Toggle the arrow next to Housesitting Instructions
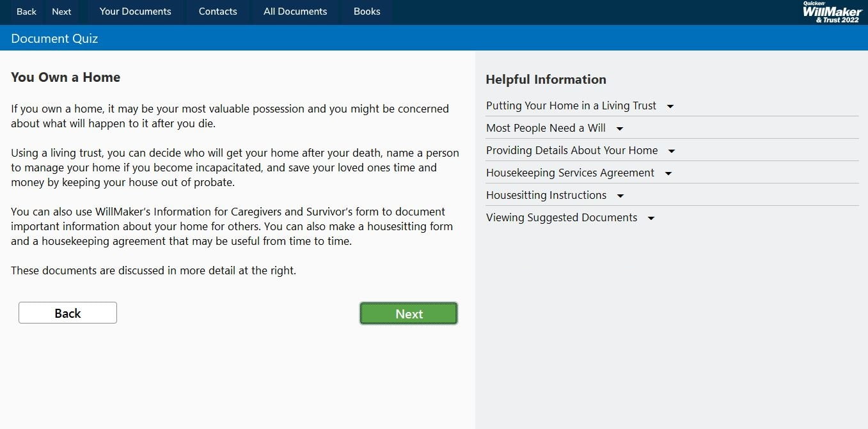868x429 pixels. pos(620,196)
